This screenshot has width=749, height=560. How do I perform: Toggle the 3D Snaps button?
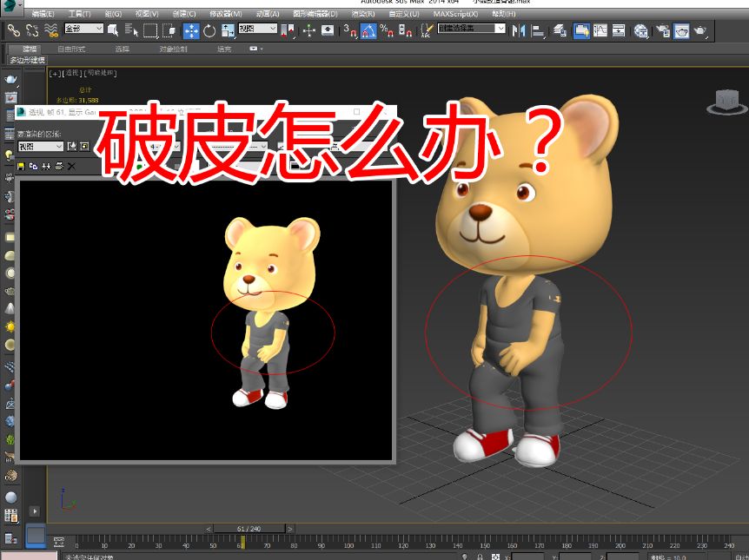(x=350, y=31)
